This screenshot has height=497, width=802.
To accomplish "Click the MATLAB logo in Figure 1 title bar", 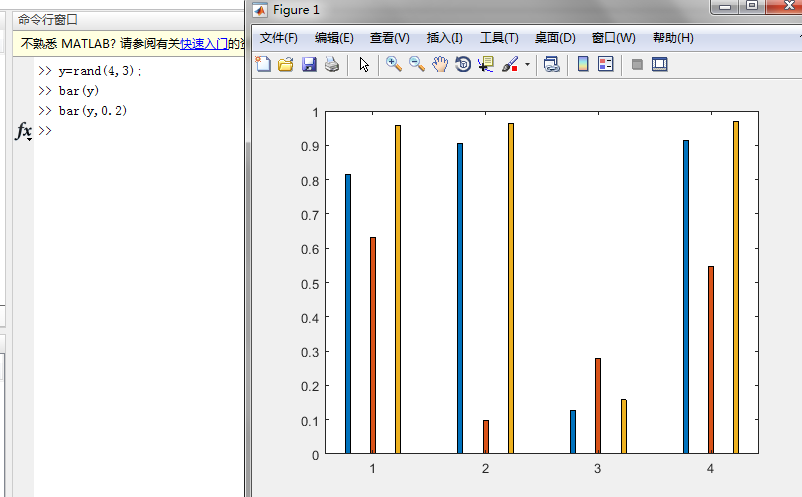I will click(x=260, y=10).
